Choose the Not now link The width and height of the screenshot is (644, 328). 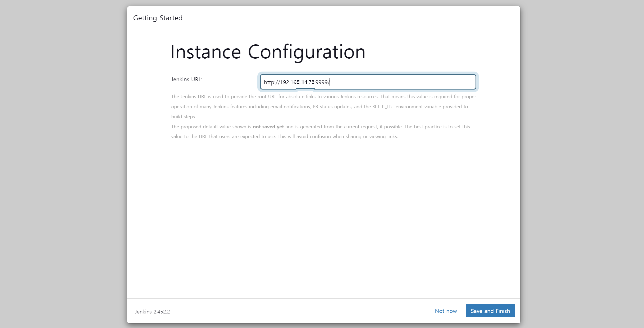[x=446, y=311]
